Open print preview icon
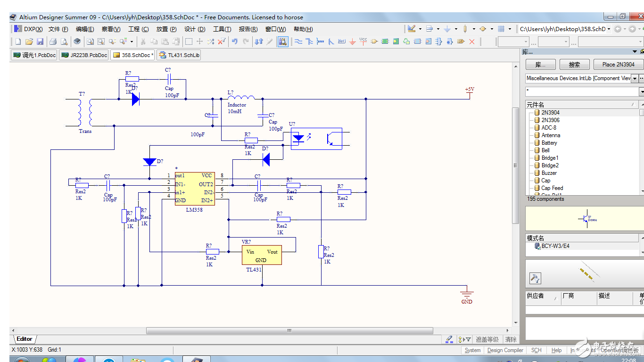This screenshot has height=362, width=644. click(x=64, y=41)
